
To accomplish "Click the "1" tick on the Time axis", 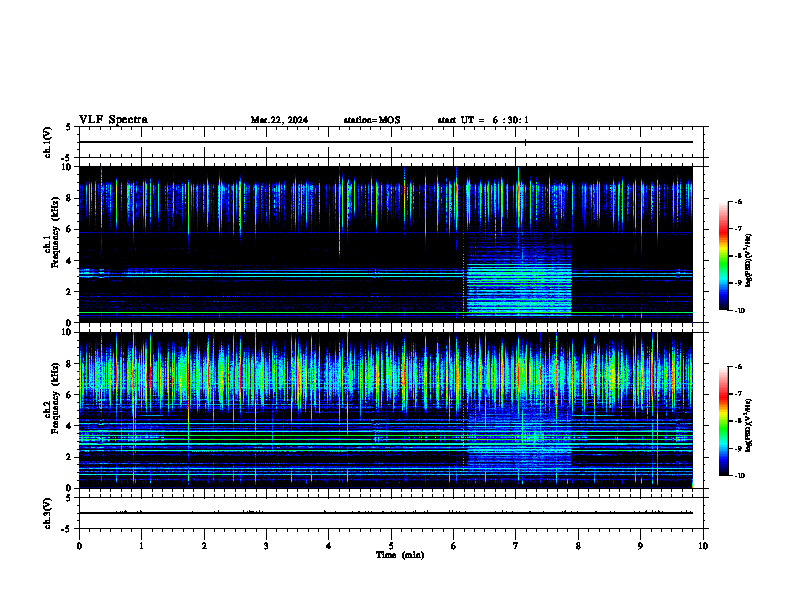I will [141, 546].
